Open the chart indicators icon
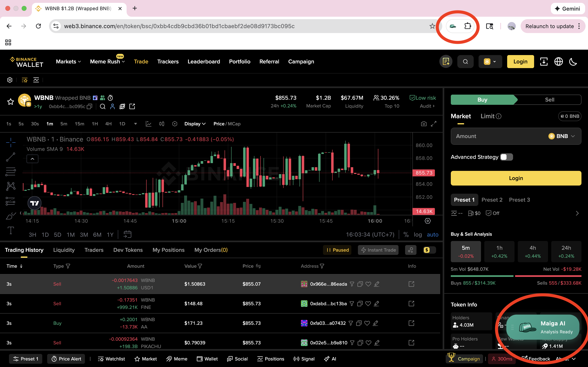This screenshot has width=588, height=367. pyautogui.click(x=148, y=124)
